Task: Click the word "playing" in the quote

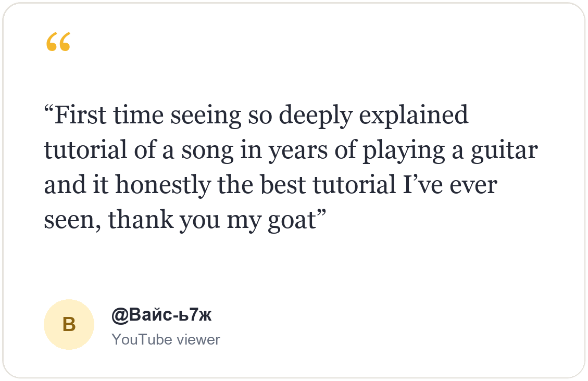Action: tap(404, 151)
